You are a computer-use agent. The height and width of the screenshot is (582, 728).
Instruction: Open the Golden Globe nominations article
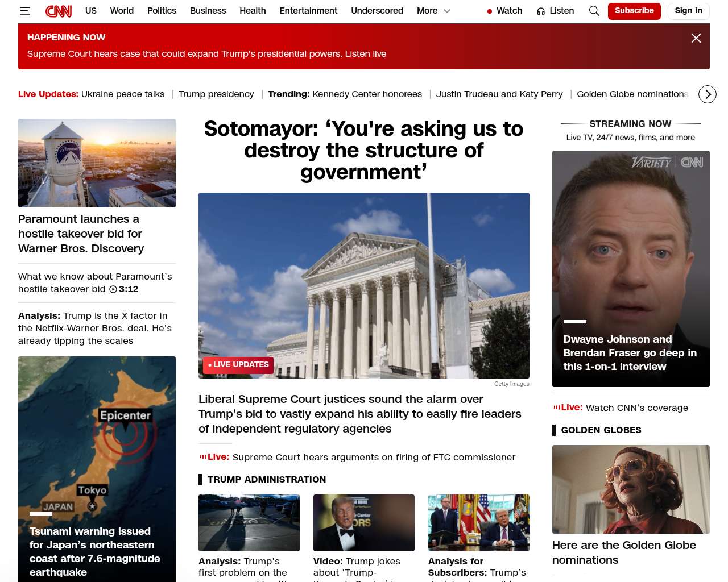[624, 552]
